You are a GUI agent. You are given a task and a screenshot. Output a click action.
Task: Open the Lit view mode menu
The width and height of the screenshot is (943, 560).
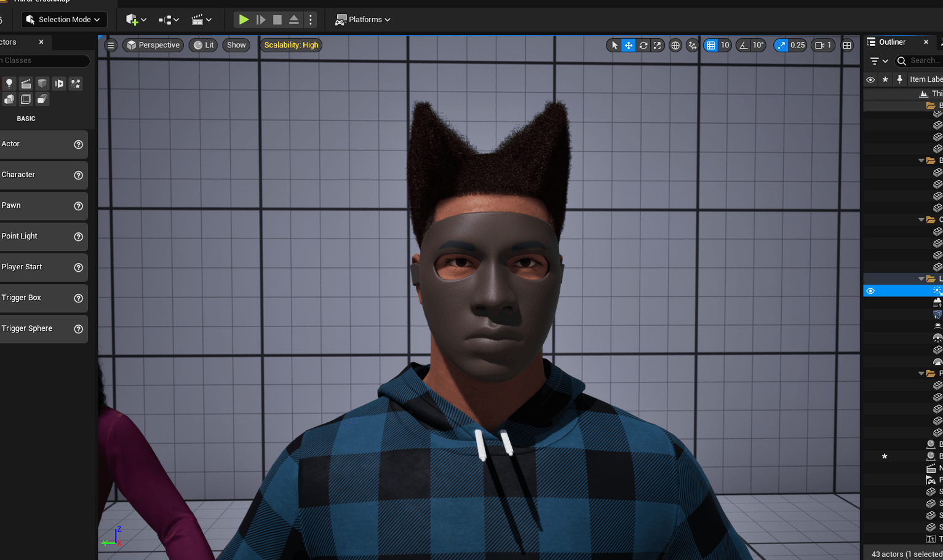[204, 45]
